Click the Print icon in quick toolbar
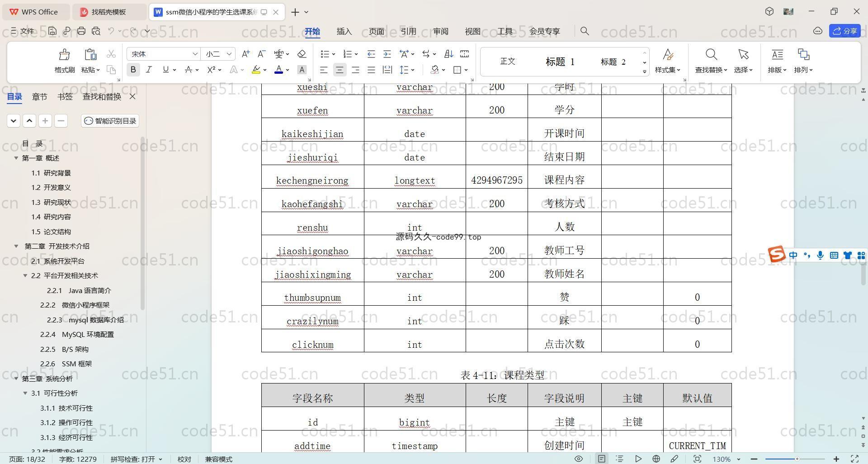Viewport: 868px width, 464px height. coord(81,31)
